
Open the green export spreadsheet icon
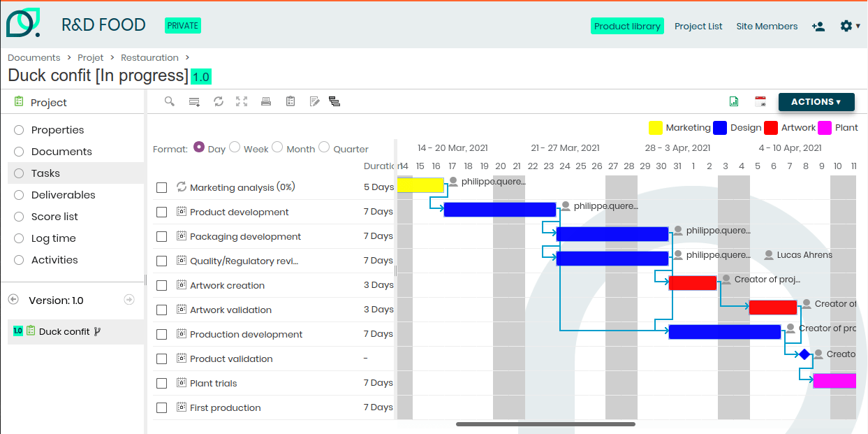pyautogui.click(x=734, y=101)
